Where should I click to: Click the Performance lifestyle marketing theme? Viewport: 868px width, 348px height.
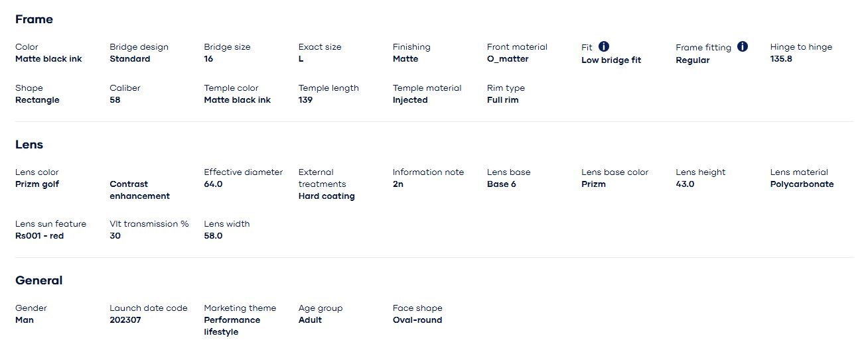coord(232,326)
